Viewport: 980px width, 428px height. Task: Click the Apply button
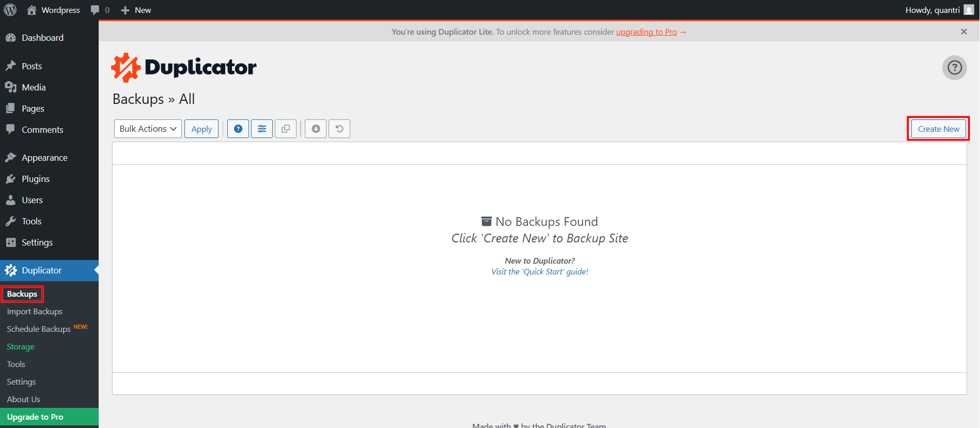click(201, 129)
